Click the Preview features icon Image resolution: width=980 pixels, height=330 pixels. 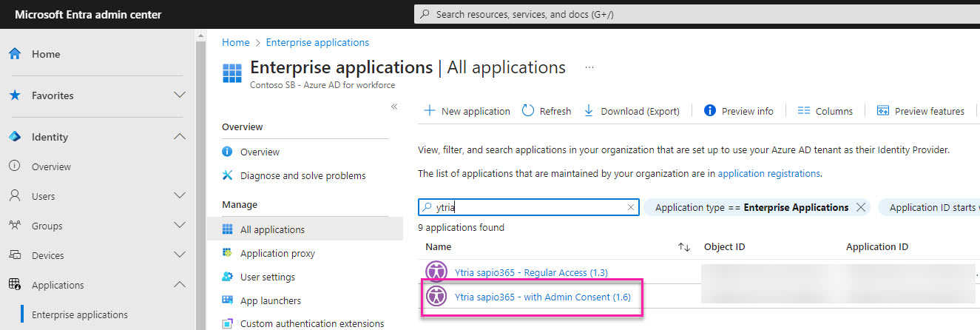[x=882, y=111]
